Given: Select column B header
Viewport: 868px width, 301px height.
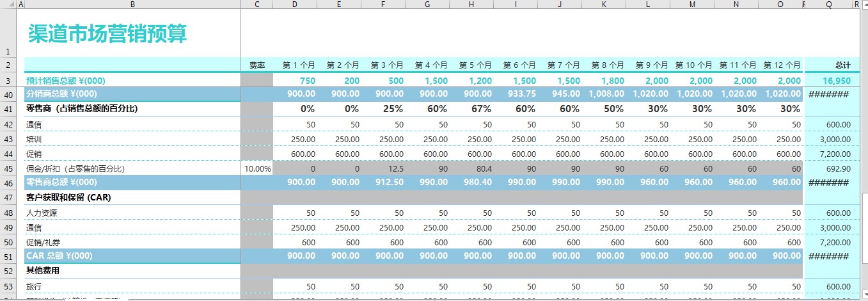Looking at the screenshot, I should click(132, 5).
